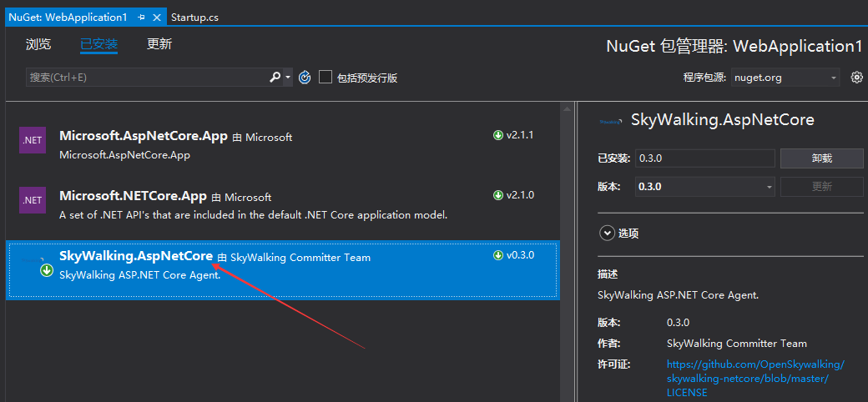Click Microsoft.AspNetCore.App .NET package icon
Screen dimensions: 868x402
(32, 140)
